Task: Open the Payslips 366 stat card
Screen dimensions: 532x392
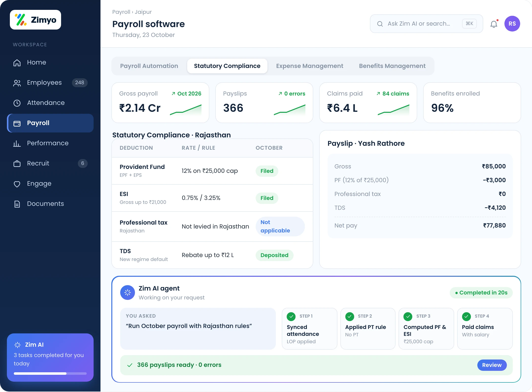Action: pos(264,103)
